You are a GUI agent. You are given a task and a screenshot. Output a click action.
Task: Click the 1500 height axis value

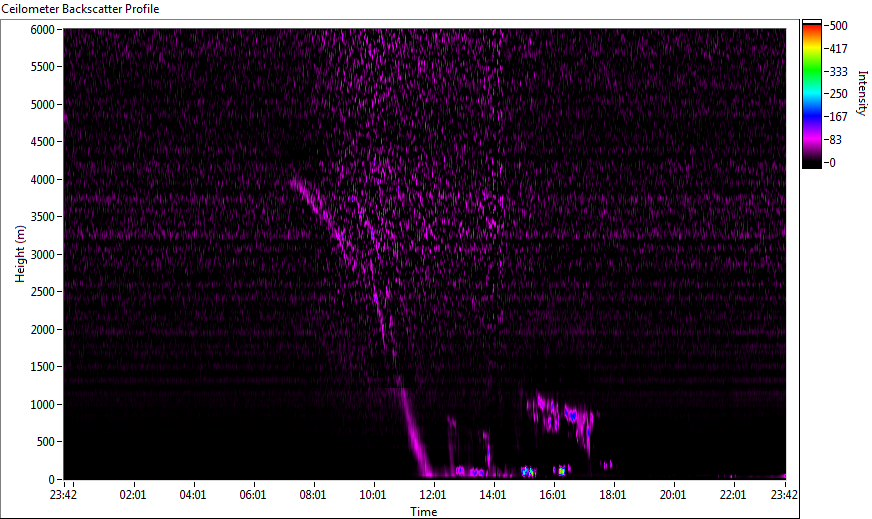[x=42, y=367]
